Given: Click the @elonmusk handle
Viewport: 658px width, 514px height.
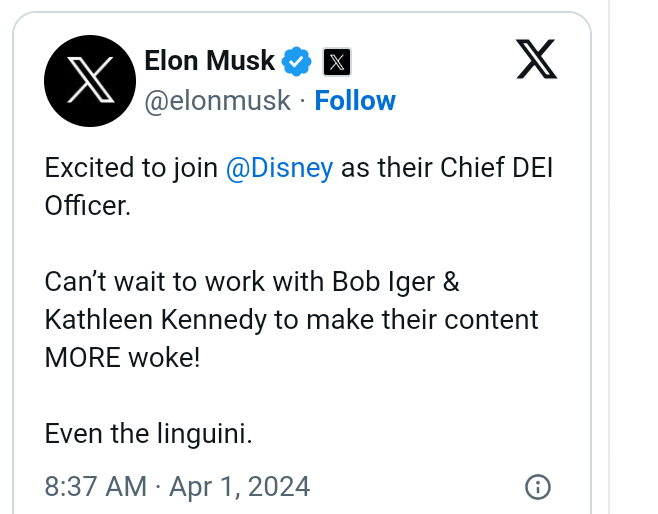Looking at the screenshot, I should click(x=218, y=101).
